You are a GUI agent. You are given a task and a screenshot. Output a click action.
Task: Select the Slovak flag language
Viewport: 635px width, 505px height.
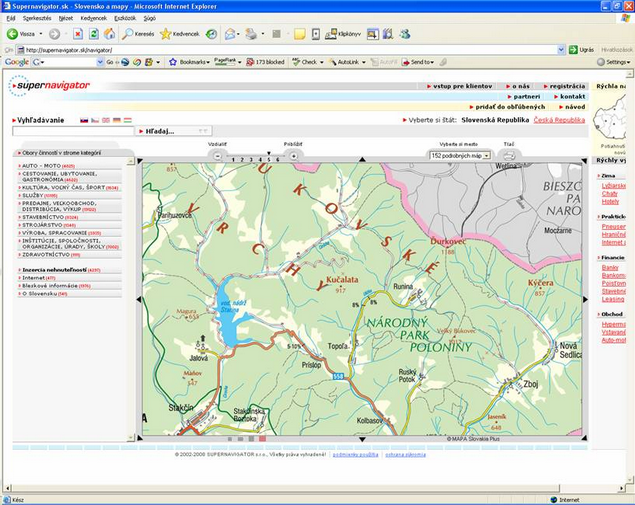[84, 120]
